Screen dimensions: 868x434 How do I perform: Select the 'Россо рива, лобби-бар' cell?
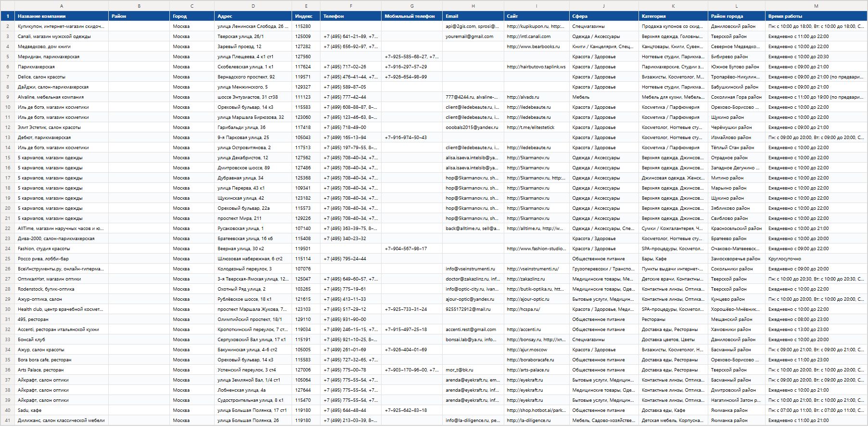coord(62,259)
